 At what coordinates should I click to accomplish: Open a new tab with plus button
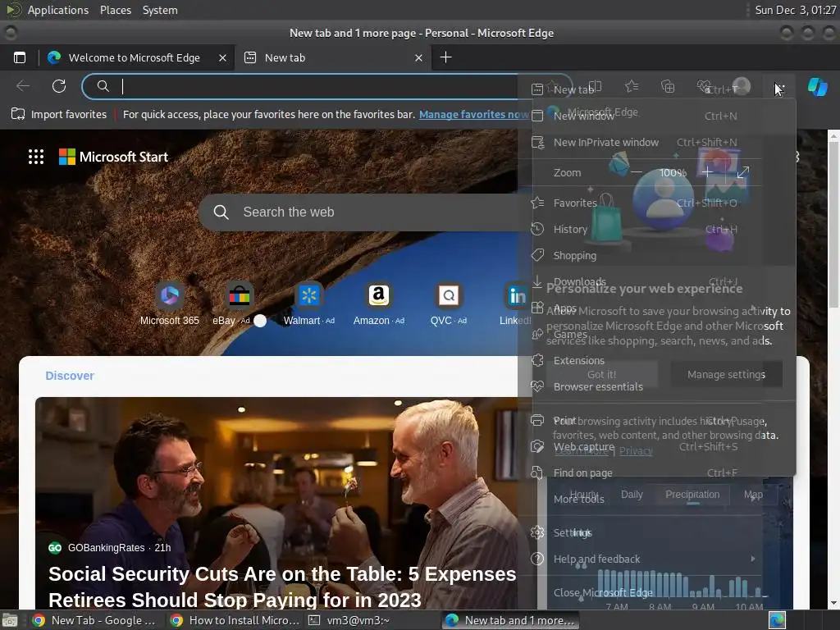(445, 57)
